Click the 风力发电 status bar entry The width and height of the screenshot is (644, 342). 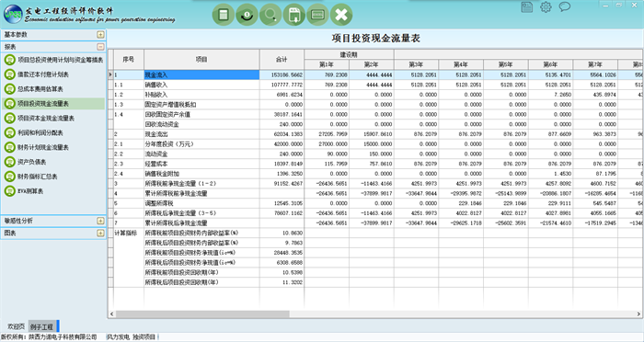coord(119,337)
